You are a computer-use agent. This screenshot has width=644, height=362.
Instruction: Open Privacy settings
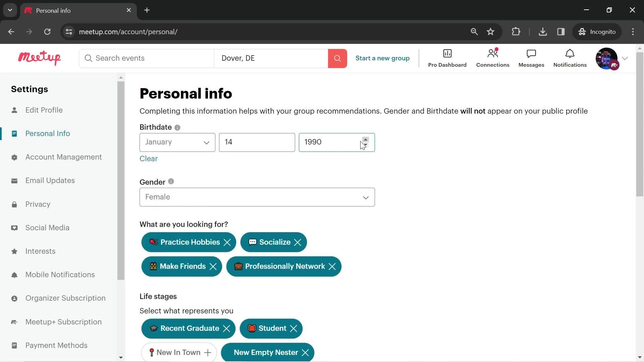(38, 204)
